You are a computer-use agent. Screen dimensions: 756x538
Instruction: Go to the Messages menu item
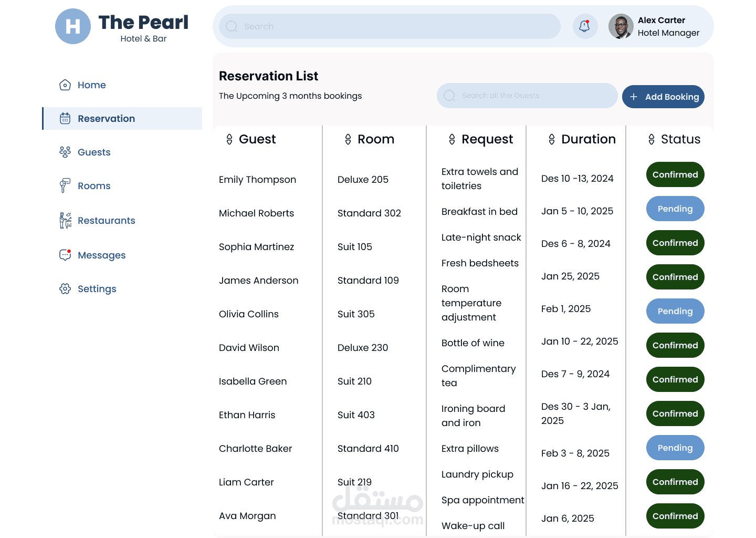pos(102,255)
